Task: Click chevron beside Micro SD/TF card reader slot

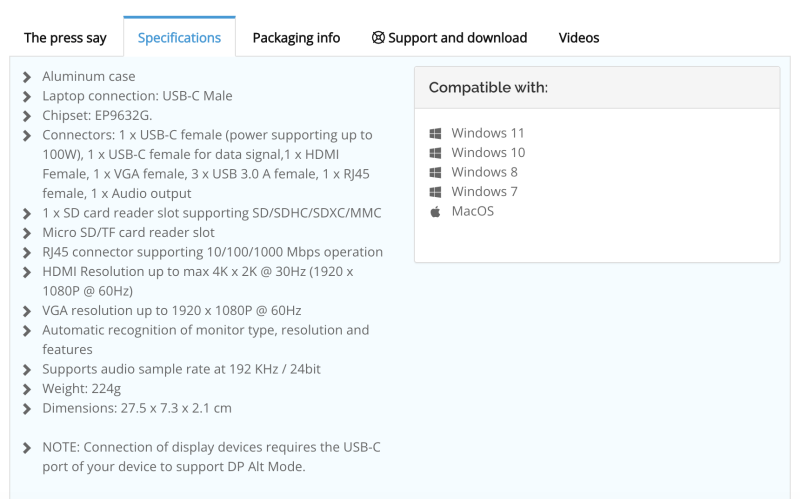Action: tap(27, 233)
